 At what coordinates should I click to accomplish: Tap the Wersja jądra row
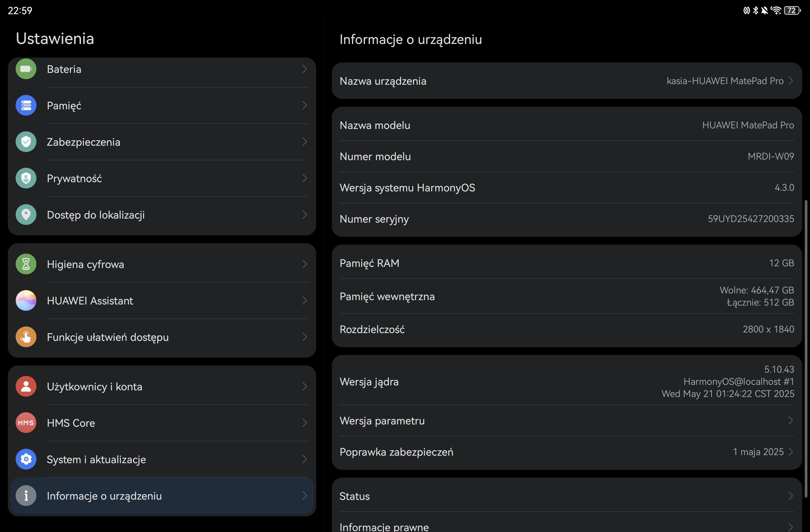(x=567, y=381)
